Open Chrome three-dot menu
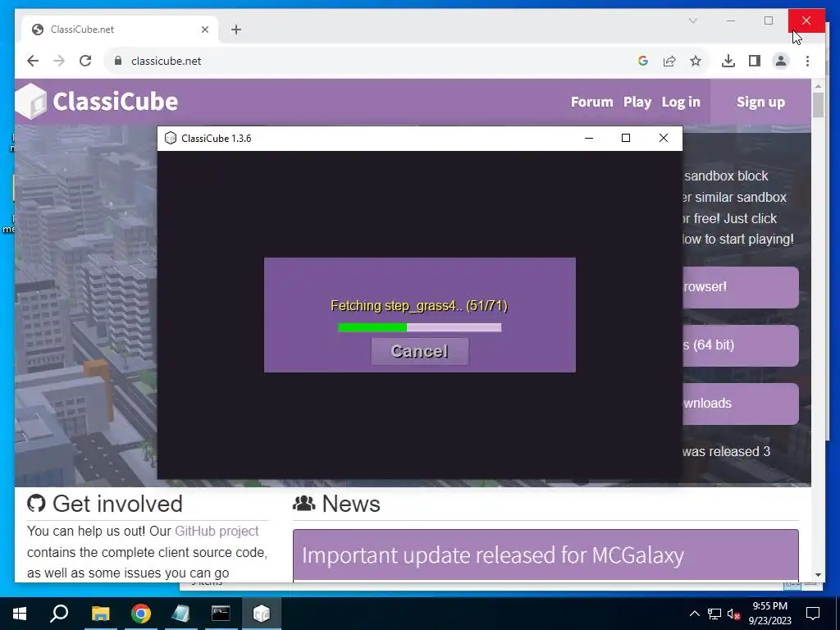The height and width of the screenshot is (630, 840). (x=807, y=61)
